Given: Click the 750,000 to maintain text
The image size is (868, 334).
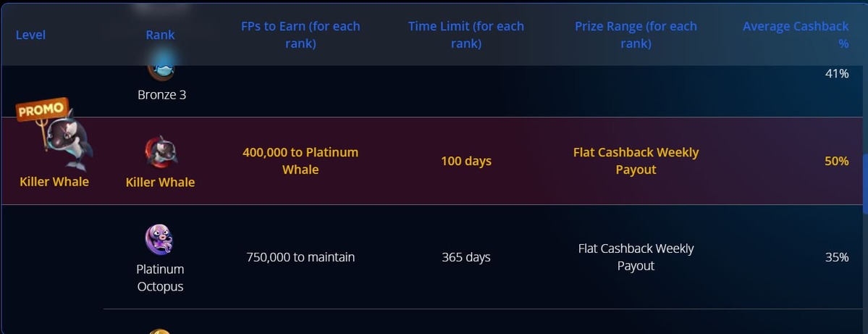Looking at the screenshot, I should point(300,257).
